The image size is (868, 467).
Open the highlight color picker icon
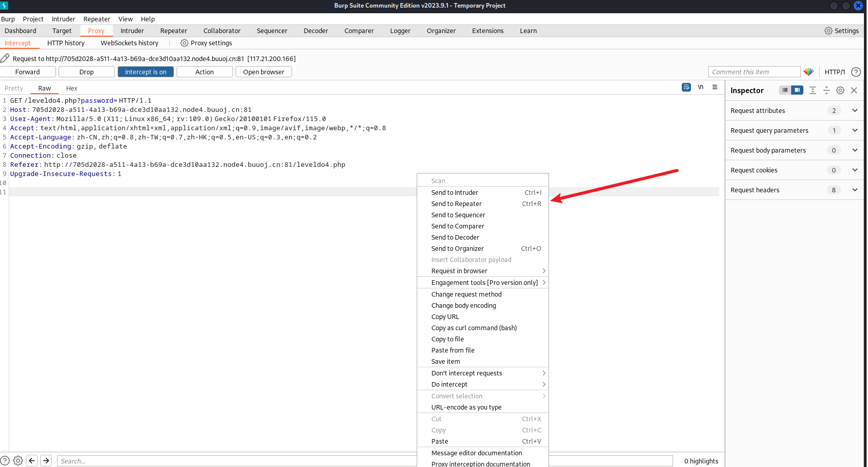tap(808, 72)
